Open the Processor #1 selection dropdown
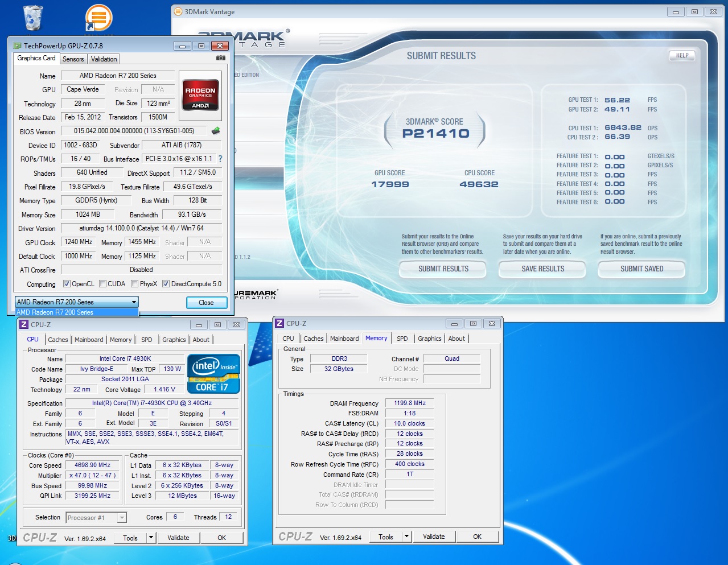The image size is (728, 565). click(x=96, y=518)
